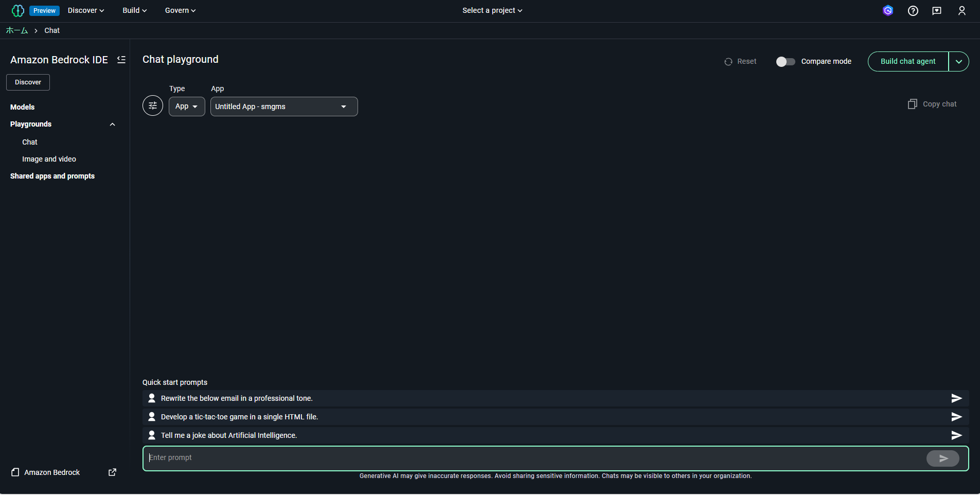Image resolution: width=980 pixels, height=495 pixels.
Task: Click the Discover button in sidebar
Action: pyautogui.click(x=28, y=82)
